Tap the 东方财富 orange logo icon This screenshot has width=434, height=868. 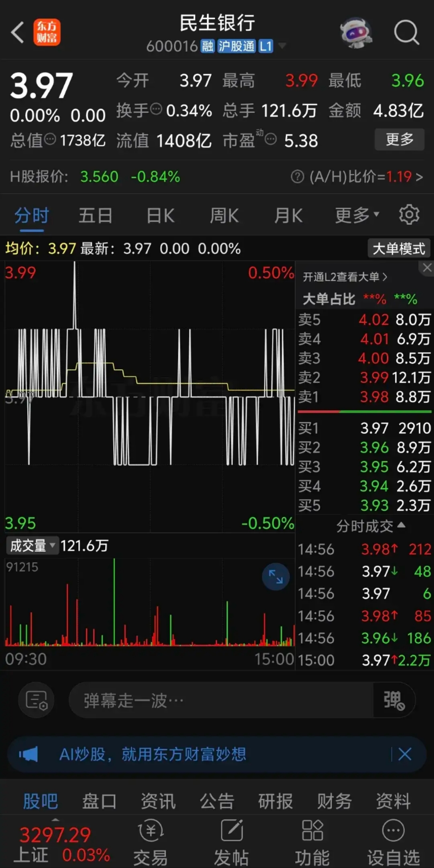47,32
